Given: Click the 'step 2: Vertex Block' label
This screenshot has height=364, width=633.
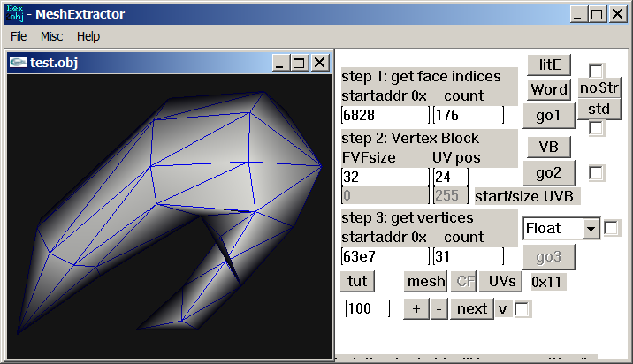Looking at the screenshot, I should 410,138.
